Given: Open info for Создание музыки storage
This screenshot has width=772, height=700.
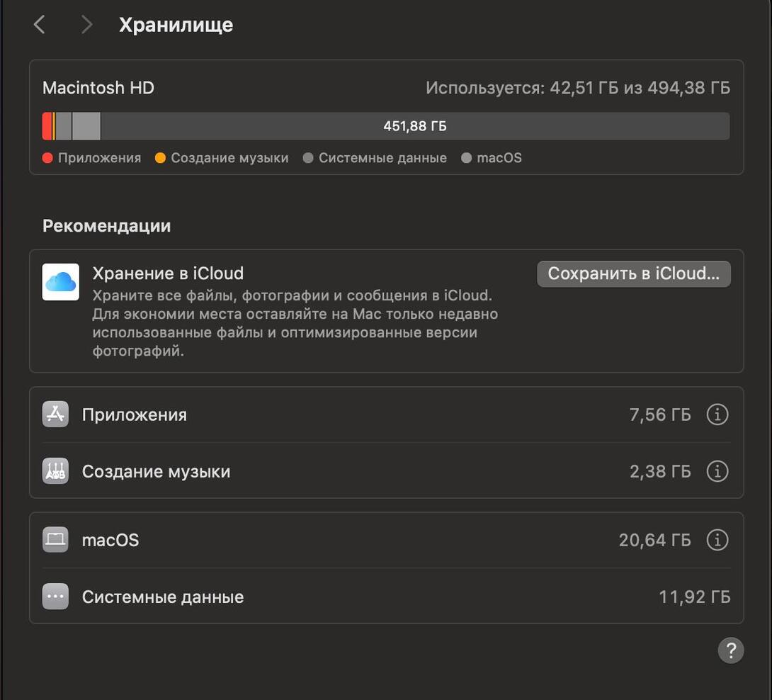Looking at the screenshot, I should (x=717, y=471).
